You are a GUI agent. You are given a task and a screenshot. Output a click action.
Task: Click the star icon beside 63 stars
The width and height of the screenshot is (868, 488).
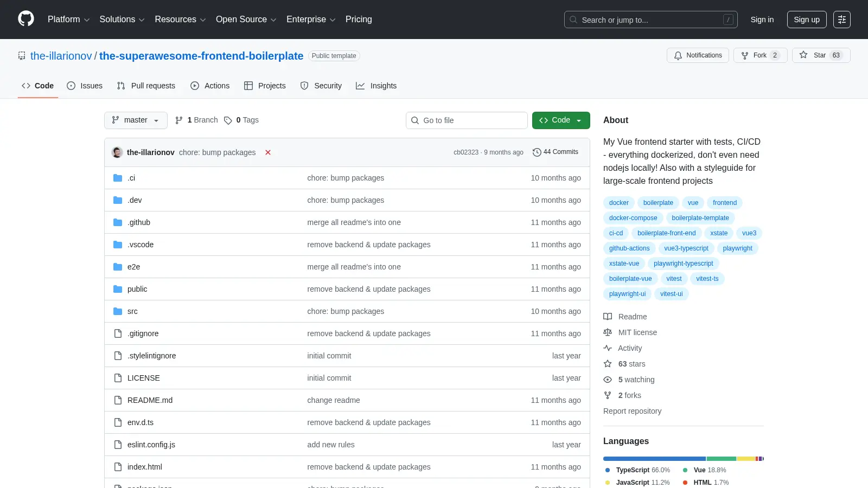608,364
